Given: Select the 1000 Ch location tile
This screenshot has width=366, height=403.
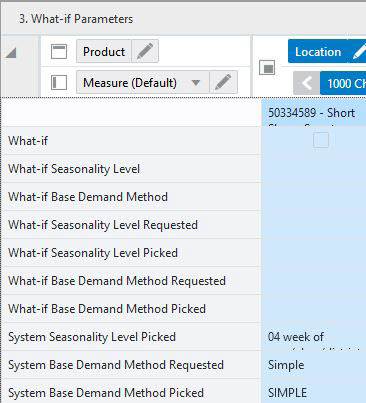Looking at the screenshot, I should pyautogui.click(x=343, y=83).
